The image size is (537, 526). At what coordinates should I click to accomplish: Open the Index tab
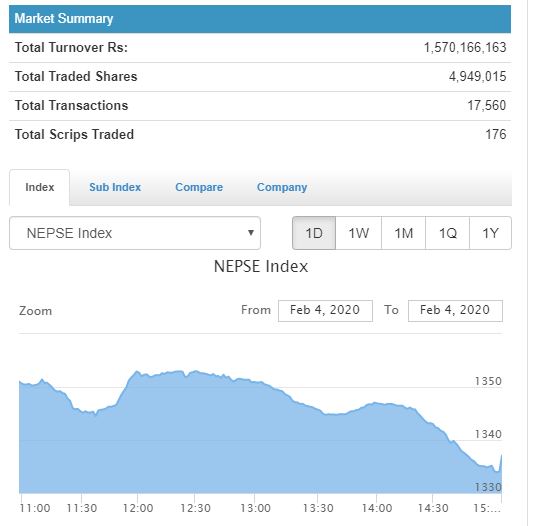[40, 187]
